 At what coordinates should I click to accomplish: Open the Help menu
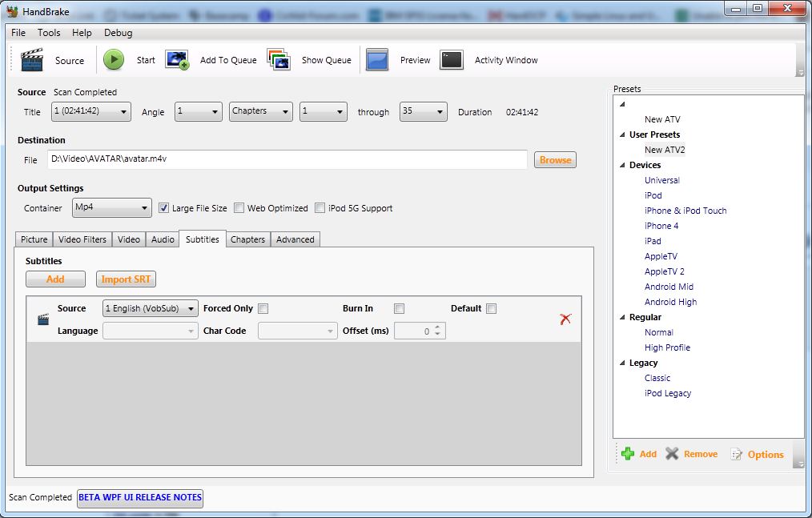coord(82,33)
